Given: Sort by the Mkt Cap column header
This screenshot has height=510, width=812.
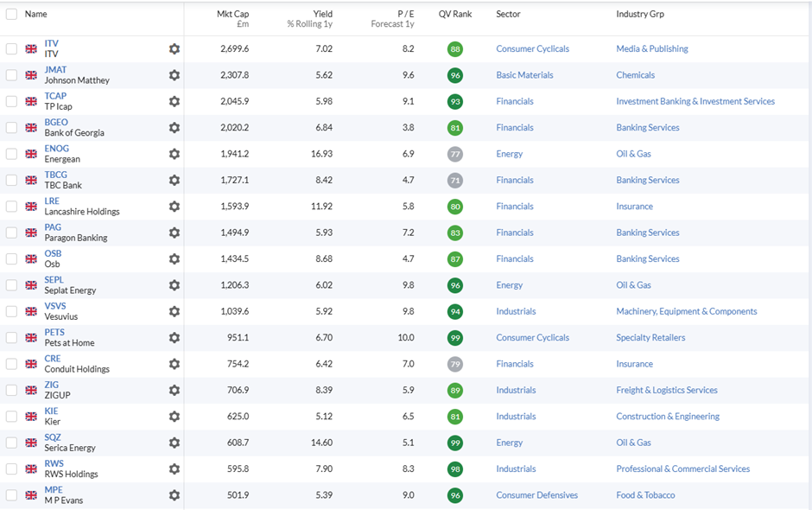Looking at the screenshot, I should pos(233,19).
